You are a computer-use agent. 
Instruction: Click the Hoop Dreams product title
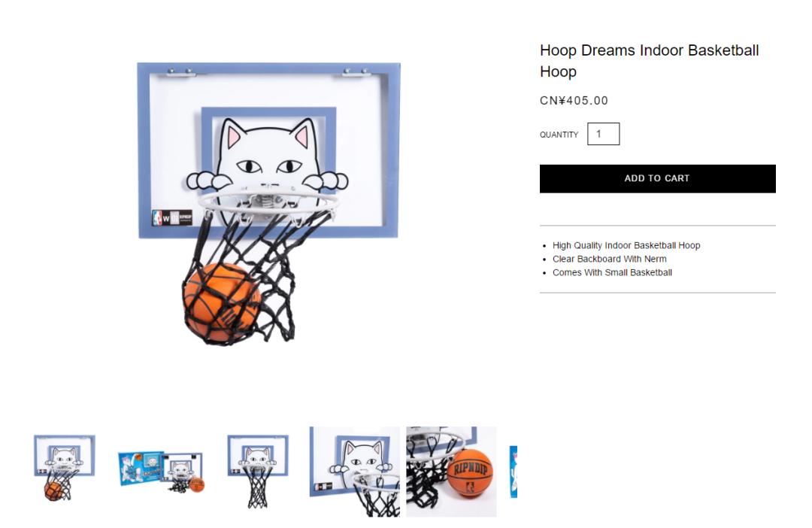click(x=649, y=61)
